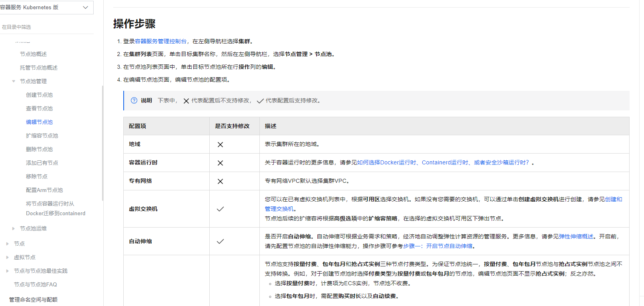
Task: Click the checkmark in the 虚拟交换机 row
Action: 220,209
